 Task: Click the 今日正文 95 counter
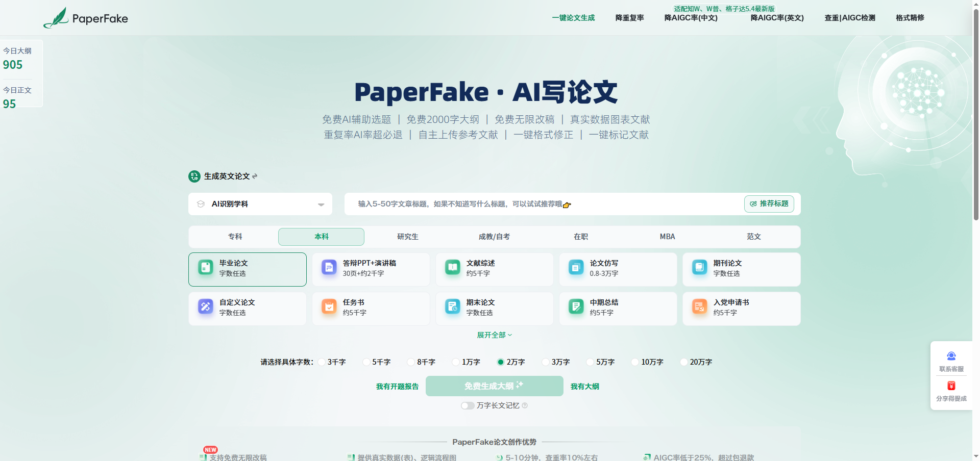pos(17,97)
